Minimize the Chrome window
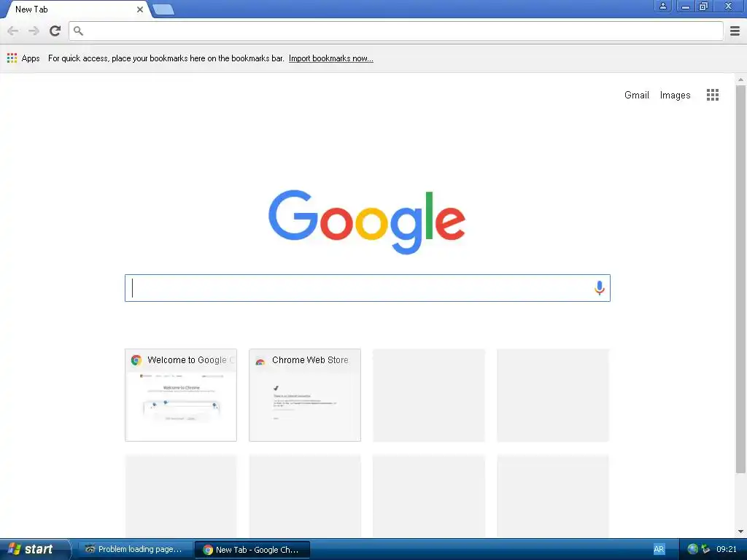Viewport: 747px width, 560px height. coord(686,6)
